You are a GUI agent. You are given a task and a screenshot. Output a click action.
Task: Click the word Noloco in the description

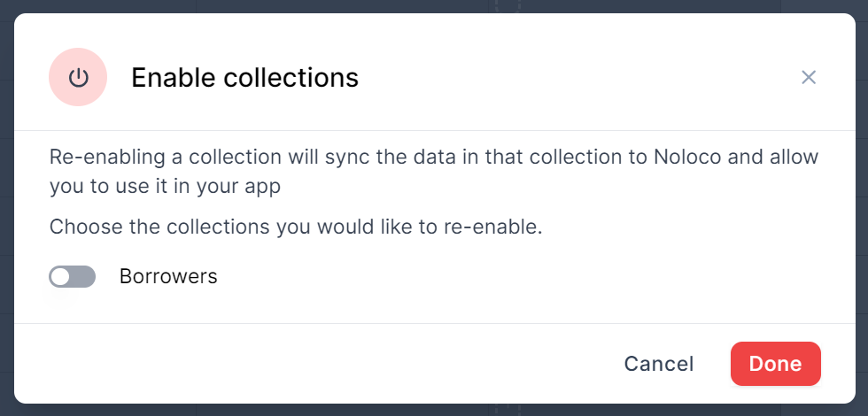pyautogui.click(x=687, y=158)
